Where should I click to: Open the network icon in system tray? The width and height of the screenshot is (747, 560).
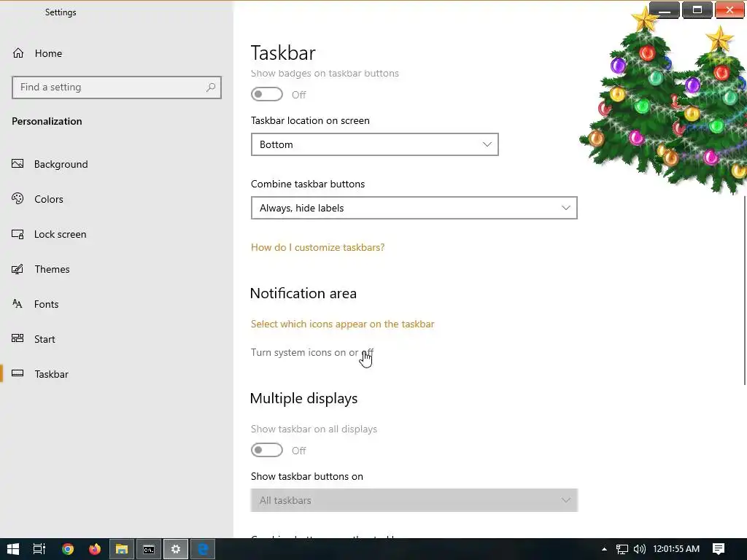(622, 549)
